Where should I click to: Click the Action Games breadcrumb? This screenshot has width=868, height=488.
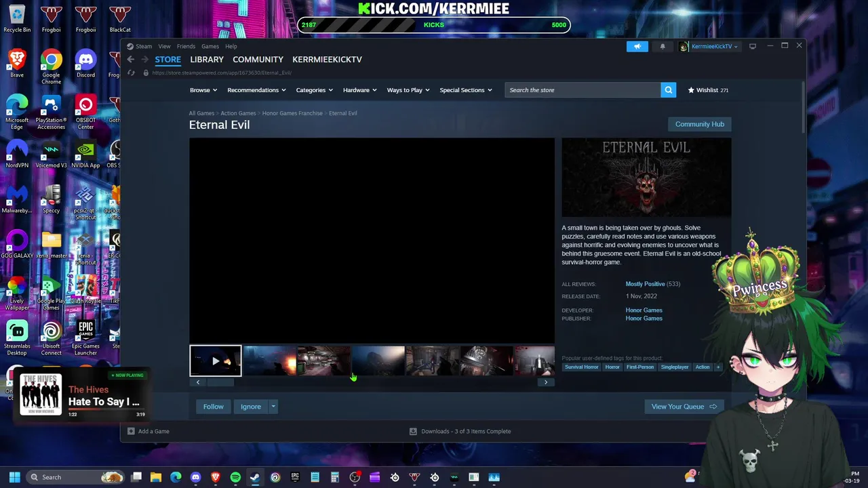point(238,113)
